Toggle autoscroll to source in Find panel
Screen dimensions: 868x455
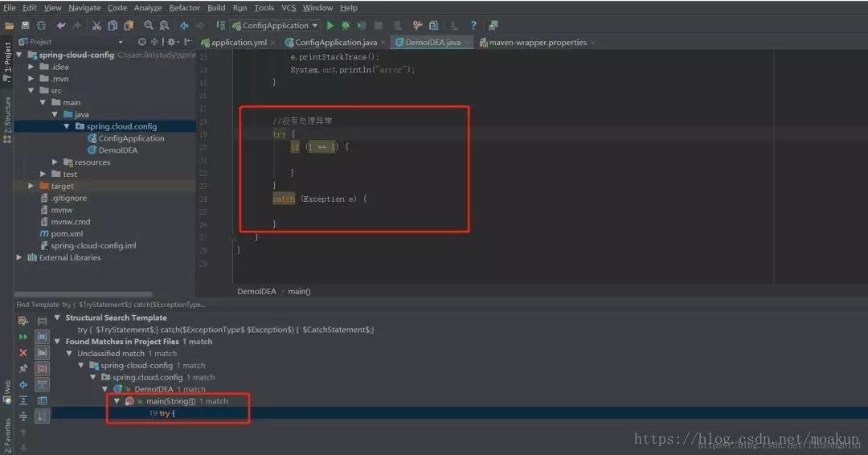(42, 416)
